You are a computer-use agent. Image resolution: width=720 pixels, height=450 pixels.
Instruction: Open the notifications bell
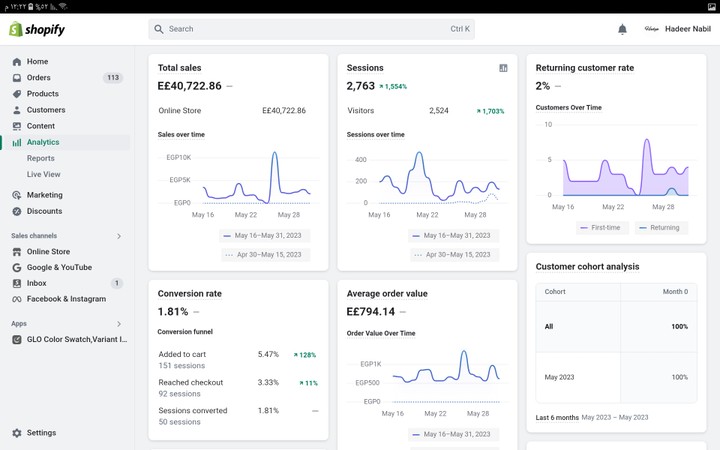coord(622,29)
